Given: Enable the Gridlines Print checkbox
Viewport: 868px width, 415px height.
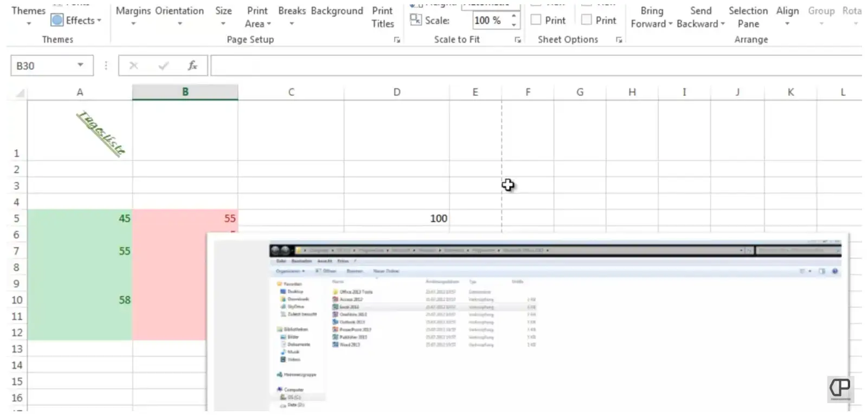Looking at the screenshot, I should point(536,20).
